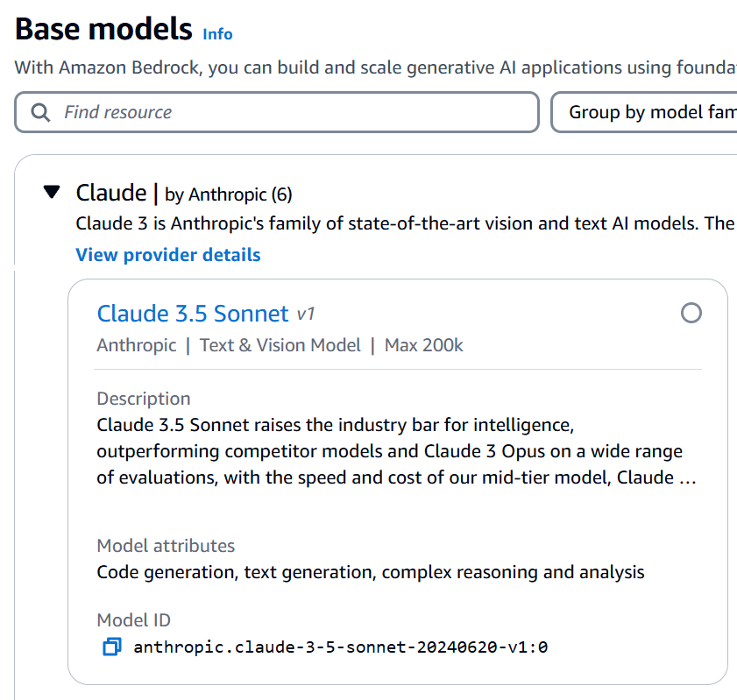The width and height of the screenshot is (737, 700).
Task: Open the Info link beside Base models
Action: tap(217, 34)
